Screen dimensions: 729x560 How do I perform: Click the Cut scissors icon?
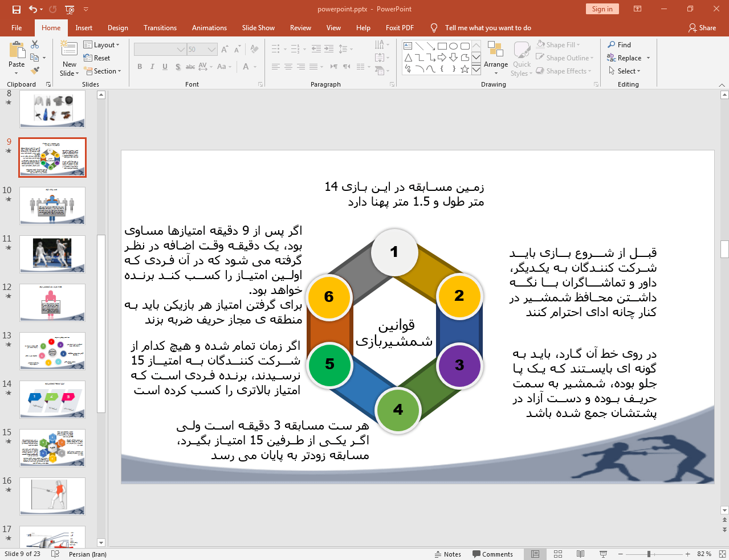click(35, 44)
